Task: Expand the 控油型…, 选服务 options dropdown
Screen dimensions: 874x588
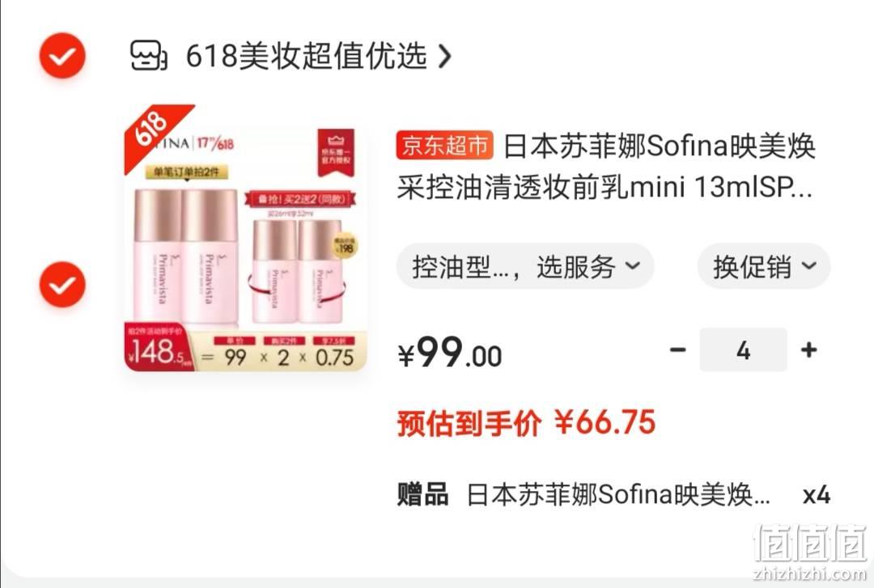Action: pyautogui.click(x=525, y=266)
